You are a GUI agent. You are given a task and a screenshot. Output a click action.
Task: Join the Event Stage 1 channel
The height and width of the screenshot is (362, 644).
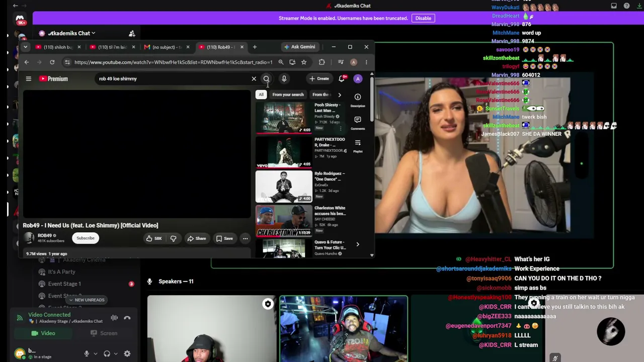64,284
